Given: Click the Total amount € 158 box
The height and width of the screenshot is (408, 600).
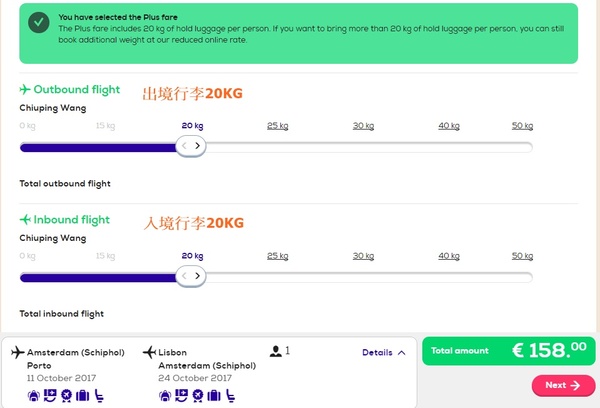Looking at the screenshot, I should (x=509, y=351).
